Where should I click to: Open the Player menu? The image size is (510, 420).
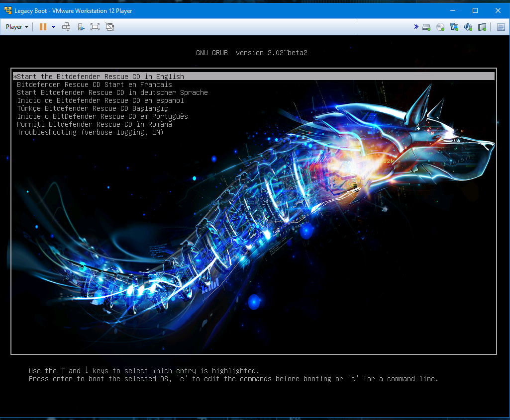coord(17,27)
